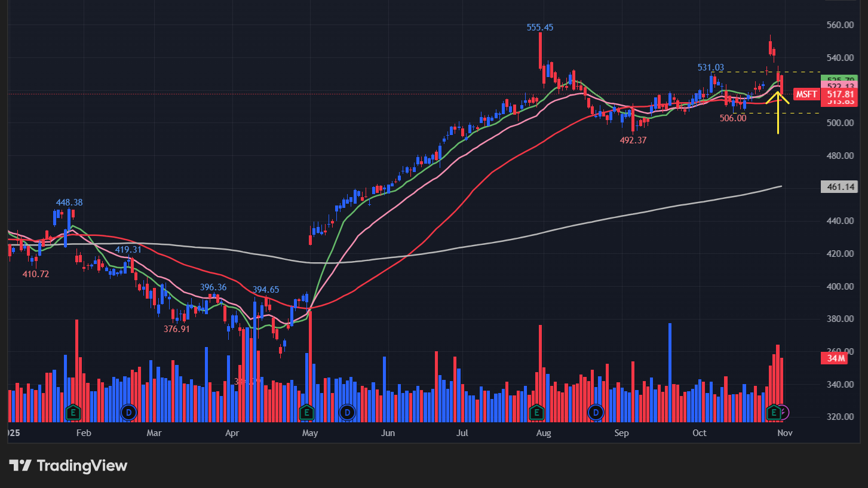This screenshot has height=488, width=868.
Task: Click the 555.45 high price annotation
Action: pos(539,27)
